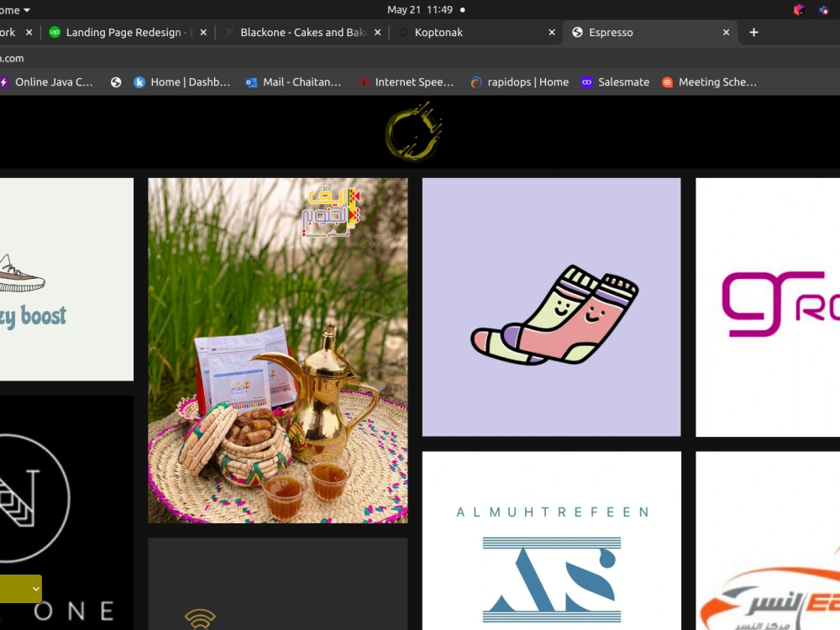
Task: Open the magenta G logo card
Action: (x=768, y=307)
